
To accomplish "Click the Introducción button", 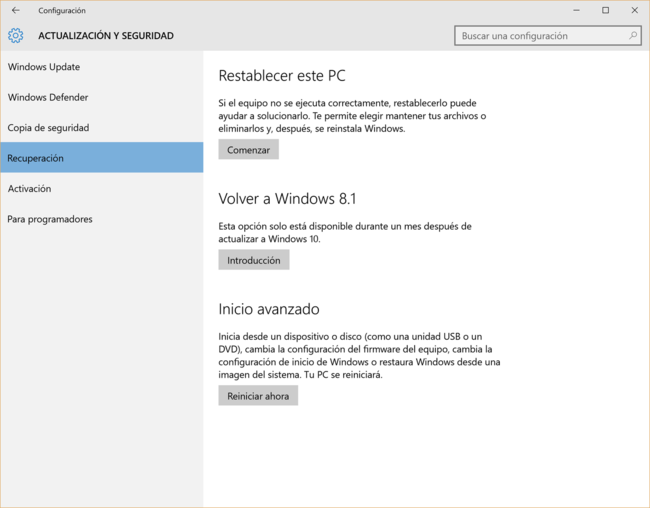I will click(x=254, y=260).
